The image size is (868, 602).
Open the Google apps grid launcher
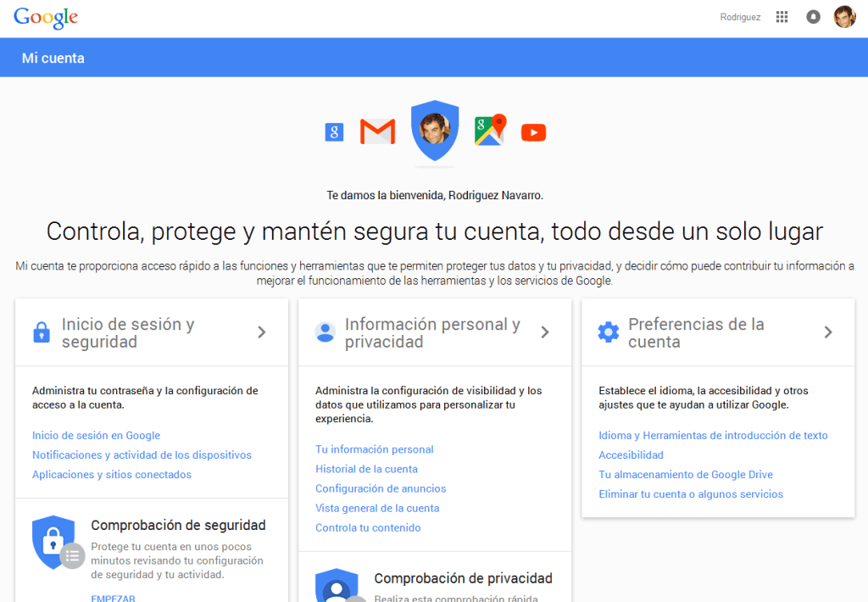point(782,16)
